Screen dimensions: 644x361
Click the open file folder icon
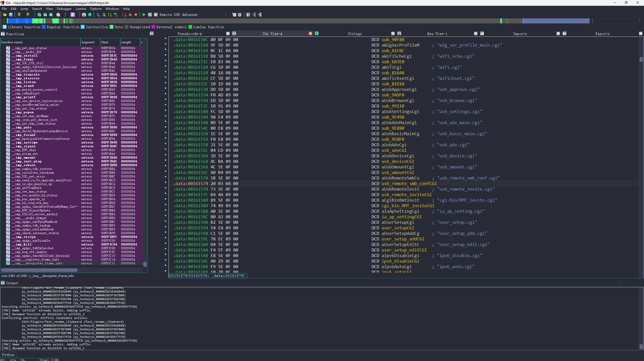(5, 15)
